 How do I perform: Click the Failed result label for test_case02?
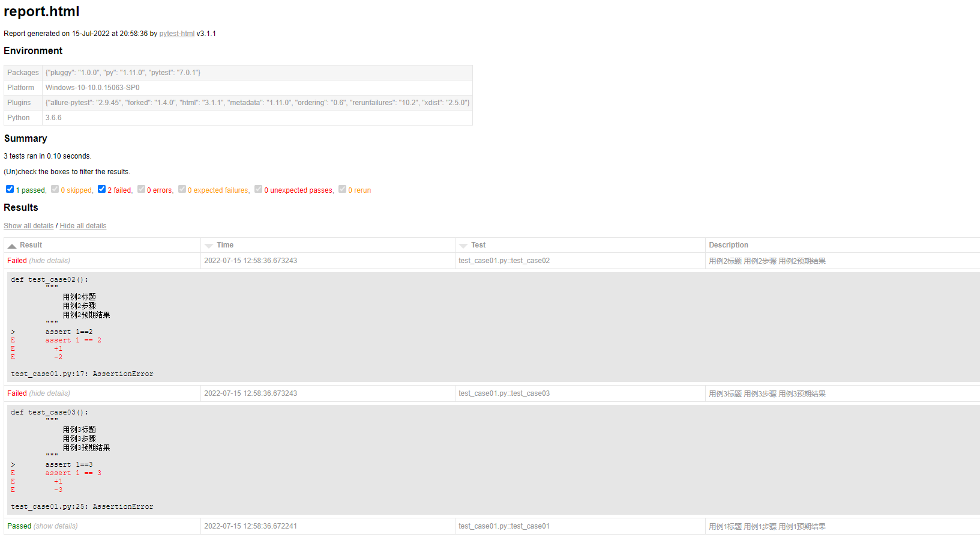[17, 261]
